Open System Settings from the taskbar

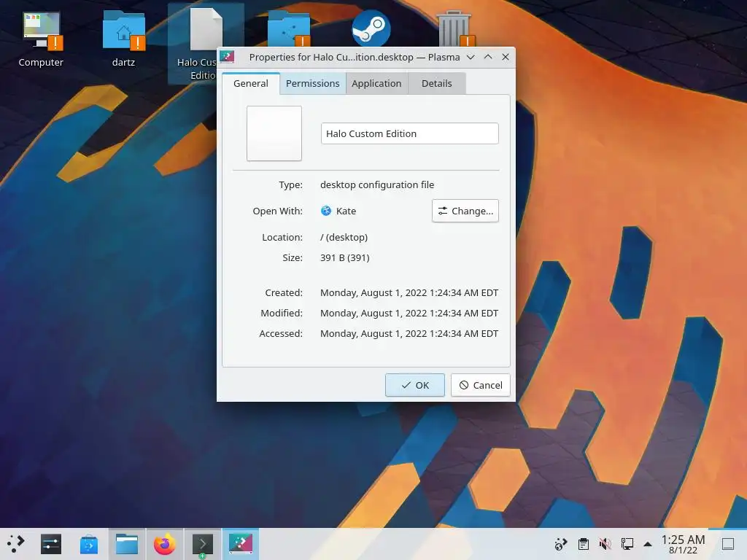pos(51,544)
